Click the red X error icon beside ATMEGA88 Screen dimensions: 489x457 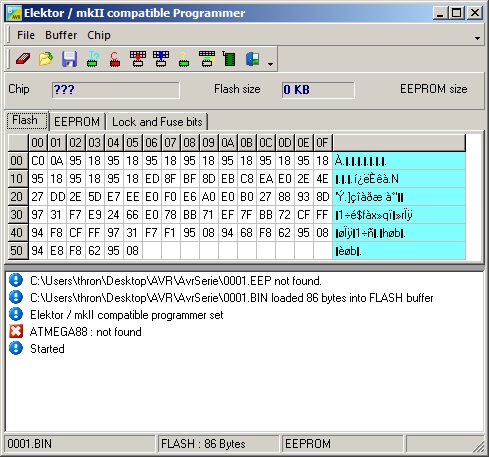pos(16,332)
